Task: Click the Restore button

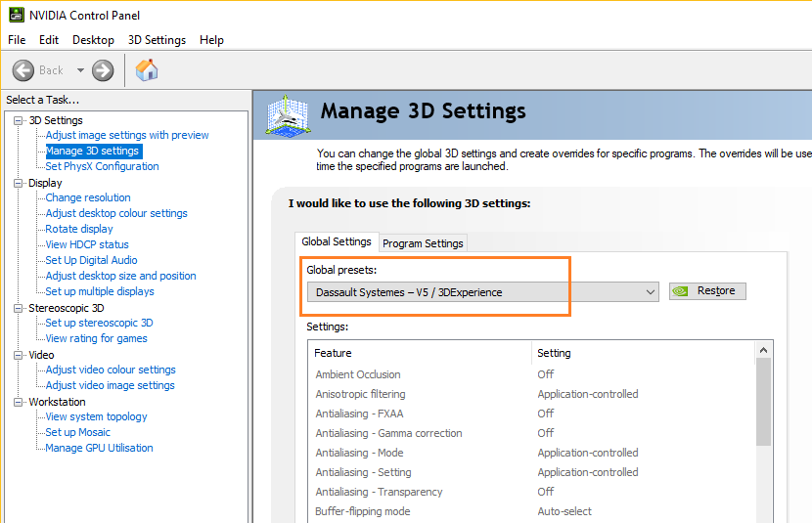Action: click(707, 291)
